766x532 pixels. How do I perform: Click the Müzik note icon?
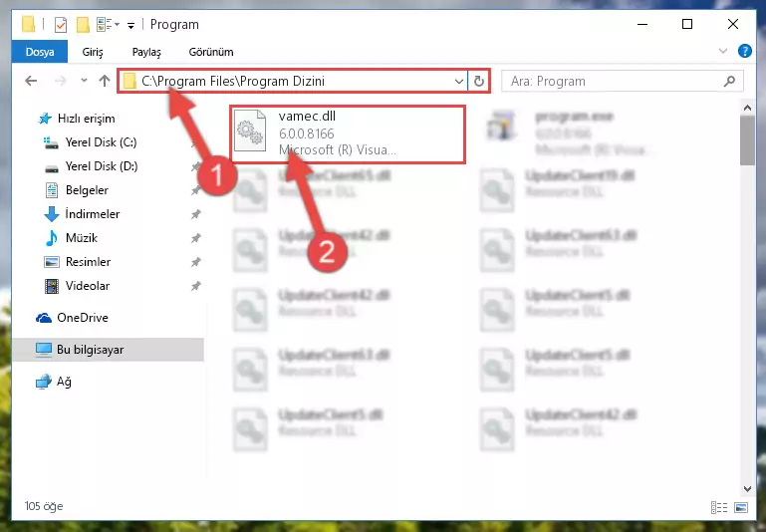click(x=51, y=238)
